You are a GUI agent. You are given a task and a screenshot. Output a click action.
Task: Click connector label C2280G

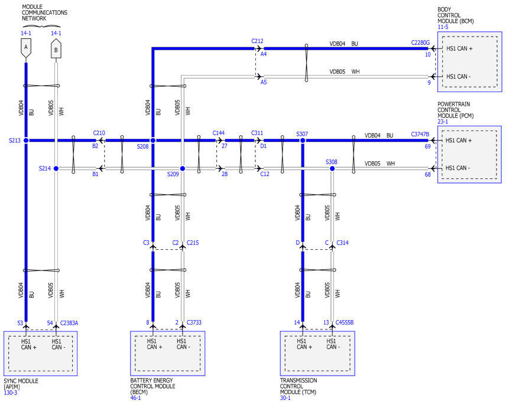pos(420,43)
